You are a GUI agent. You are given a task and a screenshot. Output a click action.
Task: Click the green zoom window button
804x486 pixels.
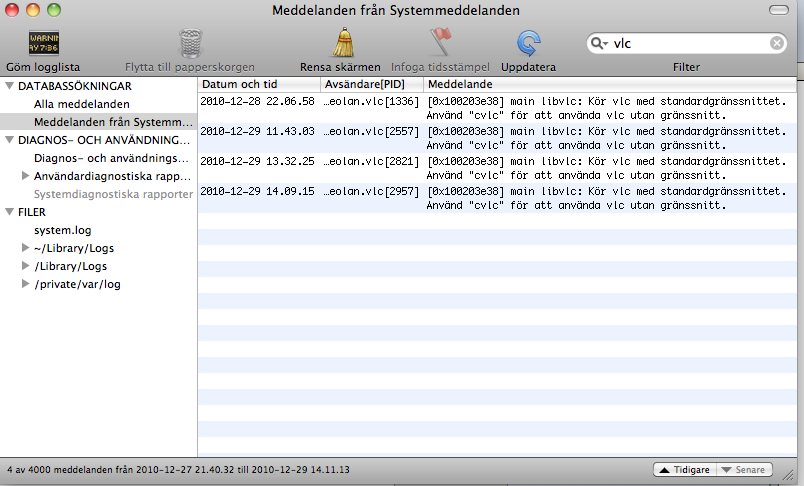point(54,10)
